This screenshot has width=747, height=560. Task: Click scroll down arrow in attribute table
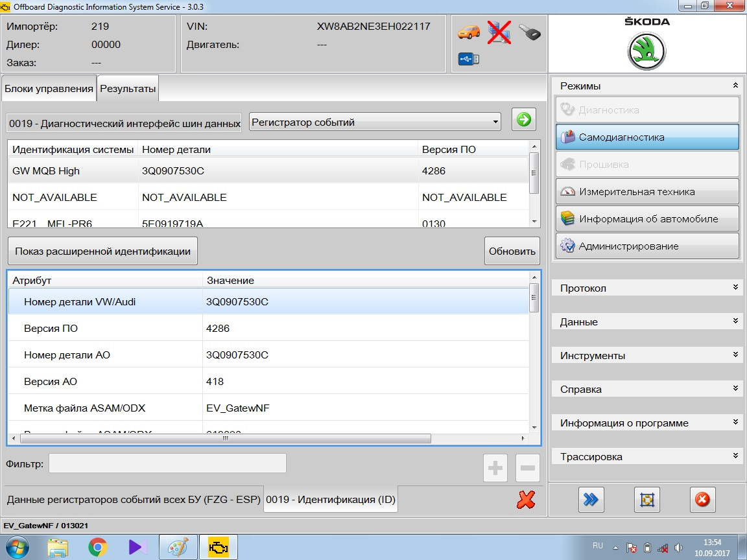(x=534, y=427)
